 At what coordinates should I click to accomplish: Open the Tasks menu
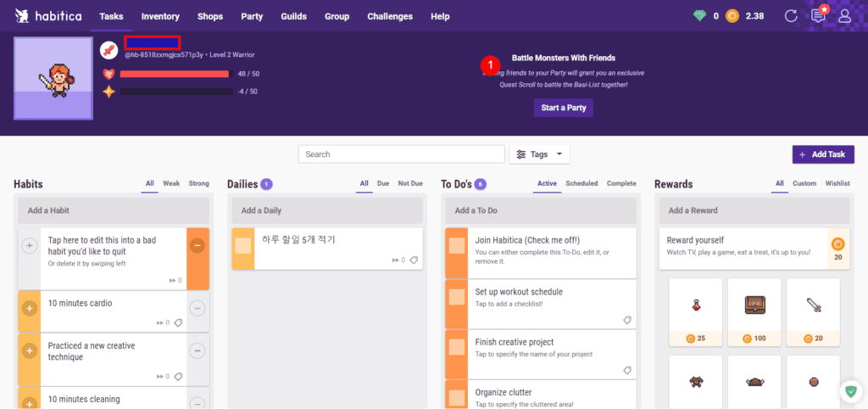coord(111,16)
